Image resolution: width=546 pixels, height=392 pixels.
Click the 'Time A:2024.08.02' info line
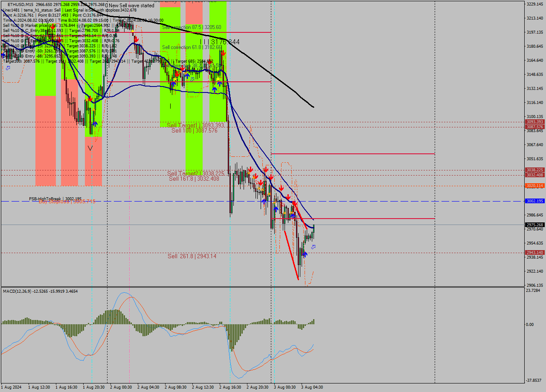(x=83, y=20)
